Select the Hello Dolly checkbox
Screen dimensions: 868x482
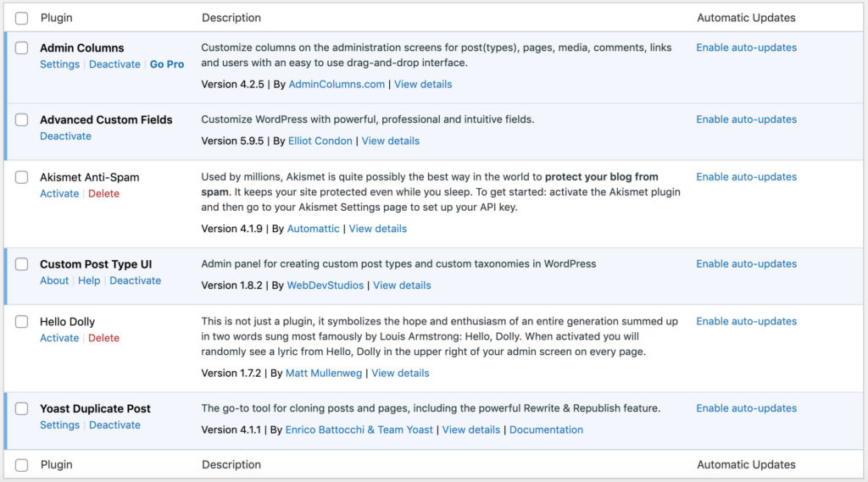(x=21, y=322)
